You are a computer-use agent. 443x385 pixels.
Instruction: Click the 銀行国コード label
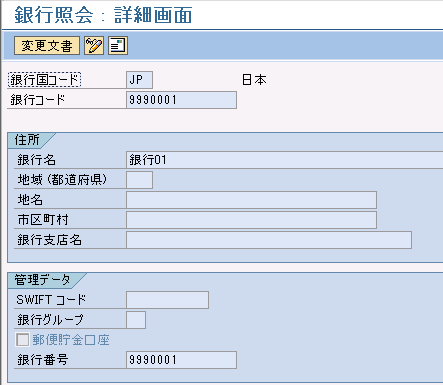click(44, 80)
